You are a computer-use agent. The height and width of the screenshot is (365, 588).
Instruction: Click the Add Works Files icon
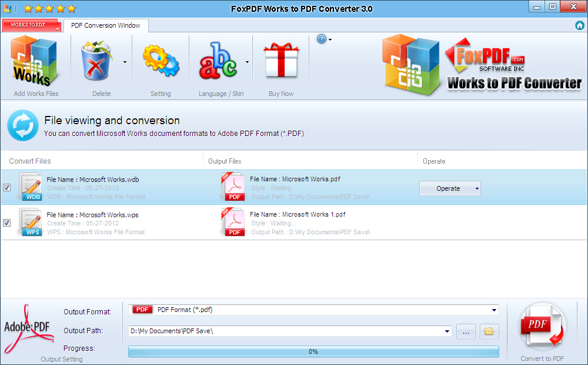coord(35,61)
